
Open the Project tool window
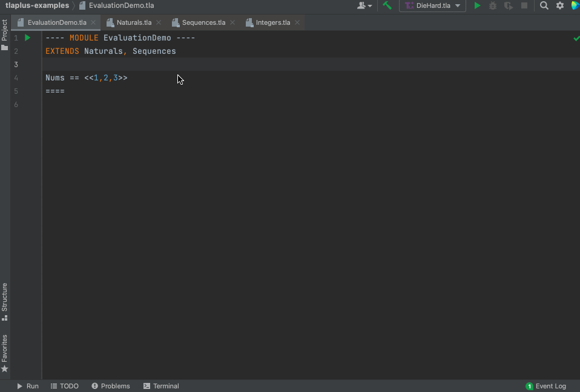tap(4, 34)
